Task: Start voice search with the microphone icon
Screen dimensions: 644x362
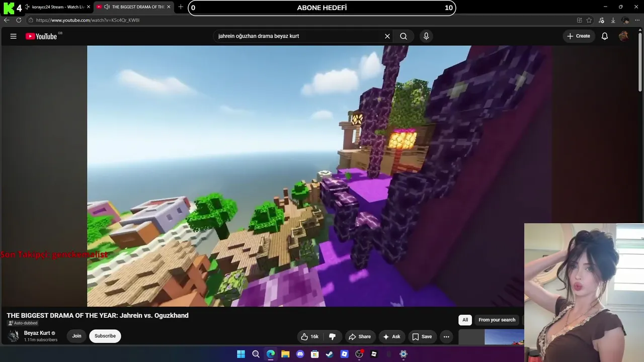Action: coord(426,36)
